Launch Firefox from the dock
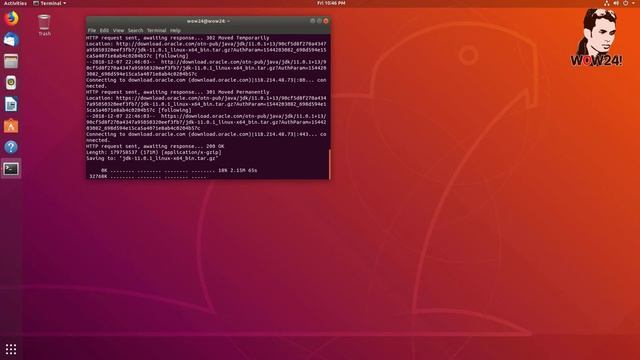640x360 pixels. click(x=11, y=19)
